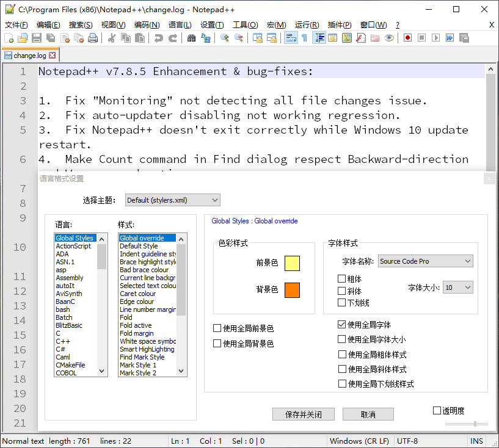Click the Redo arrow icon
This screenshot has height=448, width=499.
click(172, 38)
